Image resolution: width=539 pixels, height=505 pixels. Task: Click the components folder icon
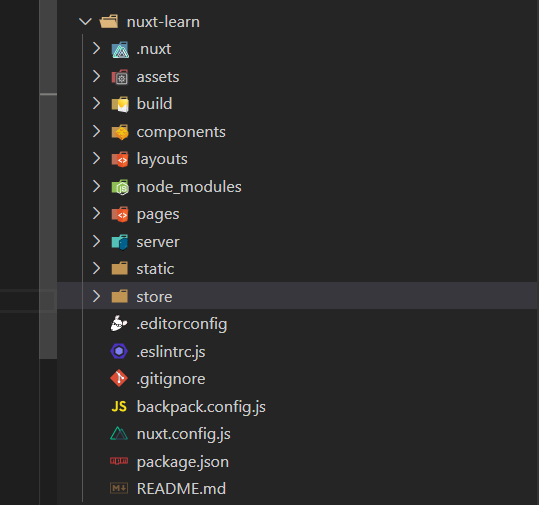tap(120, 132)
